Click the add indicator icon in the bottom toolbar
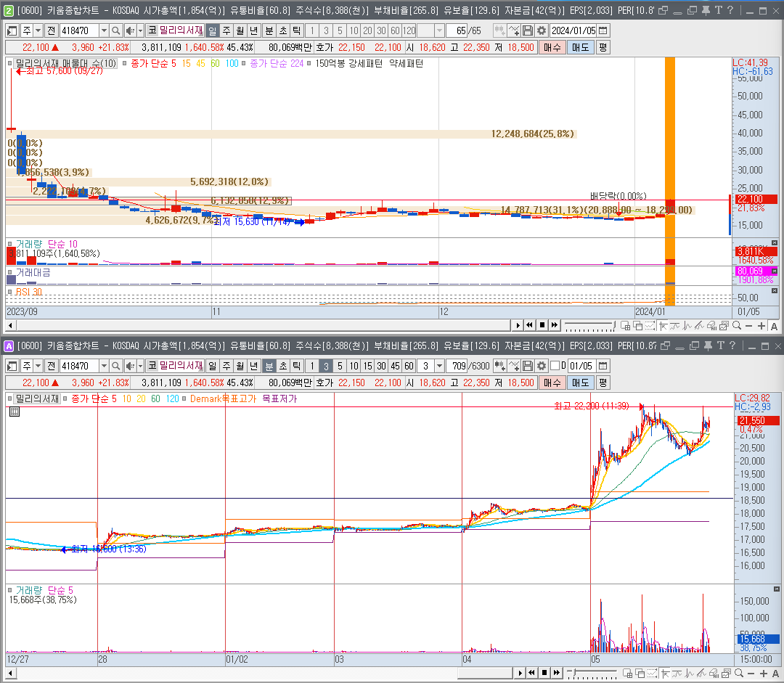784x683 pixels. tap(513, 366)
